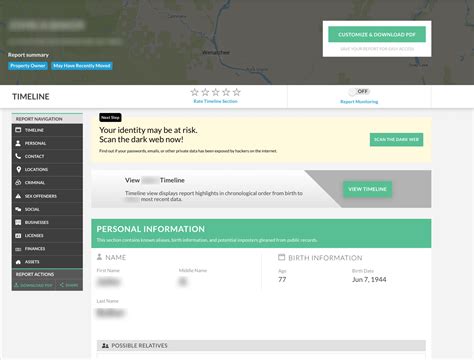Viewport: 474px width, 360px height.
Task: Click the Social chat bubbles icon
Action: pos(18,209)
